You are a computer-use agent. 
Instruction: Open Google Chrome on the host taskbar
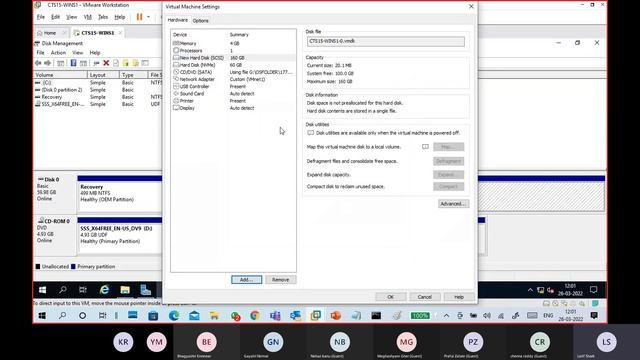click(x=255, y=316)
